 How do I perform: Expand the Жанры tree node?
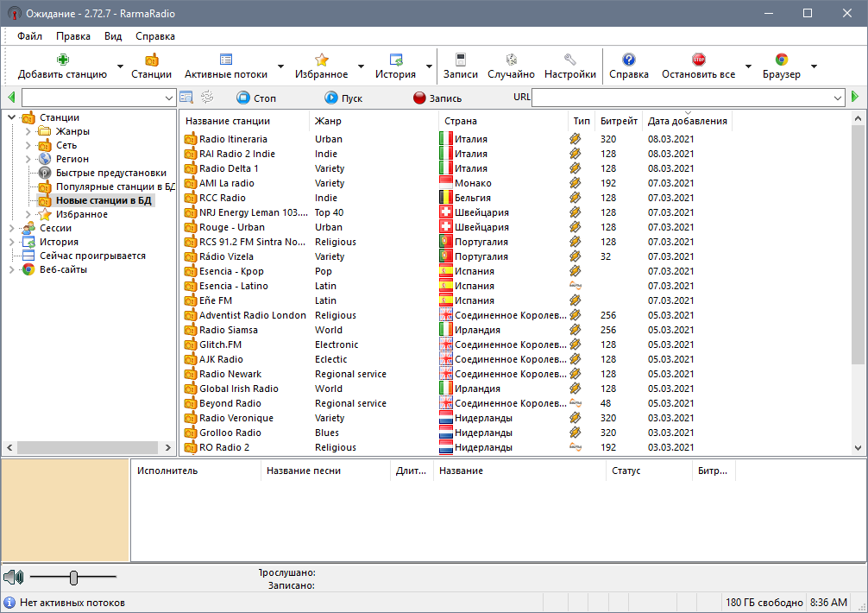tap(28, 131)
